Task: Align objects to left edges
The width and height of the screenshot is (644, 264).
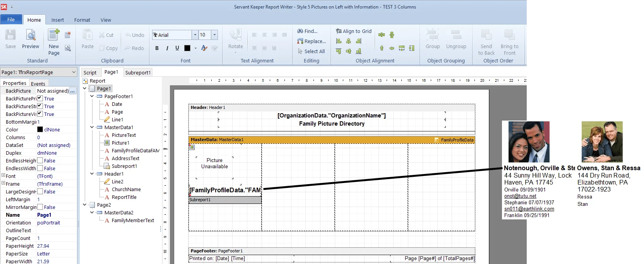Action: 339,41
